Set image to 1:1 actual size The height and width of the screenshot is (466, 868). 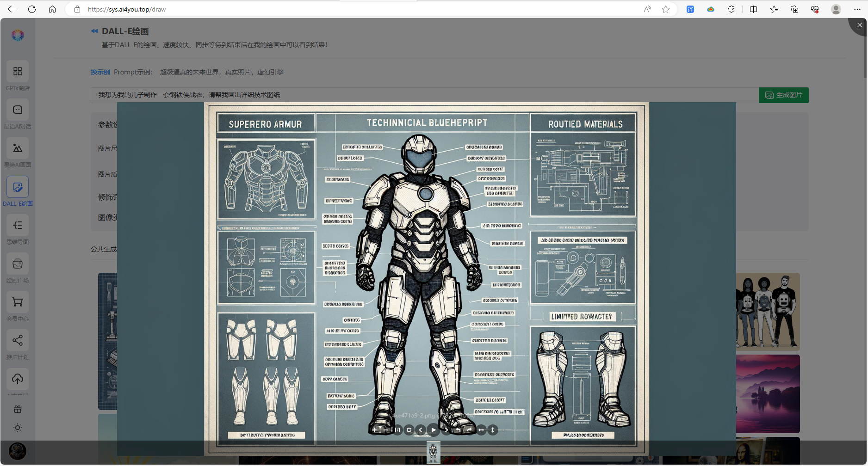pos(397,430)
